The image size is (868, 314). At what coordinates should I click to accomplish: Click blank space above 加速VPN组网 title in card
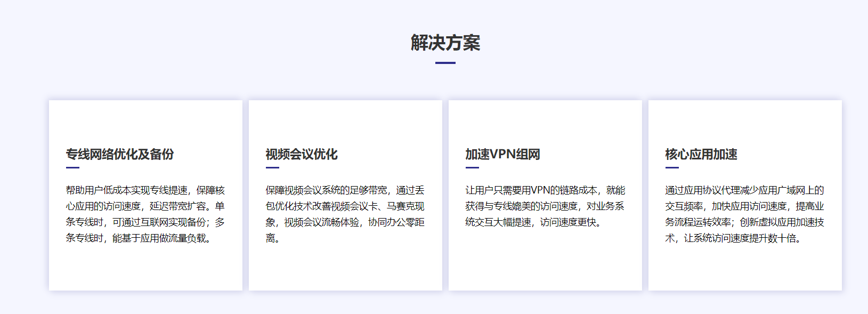pyautogui.click(x=545, y=123)
